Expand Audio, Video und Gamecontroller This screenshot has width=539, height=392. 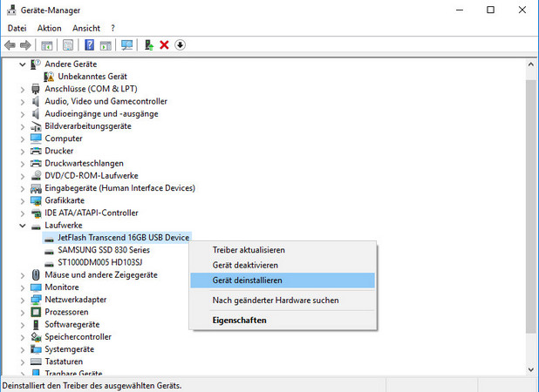pyautogui.click(x=23, y=102)
